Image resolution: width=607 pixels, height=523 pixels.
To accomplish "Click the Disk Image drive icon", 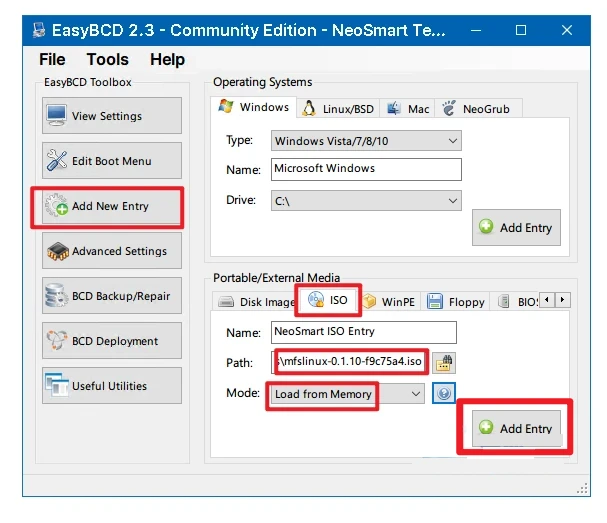I will (226, 302).
